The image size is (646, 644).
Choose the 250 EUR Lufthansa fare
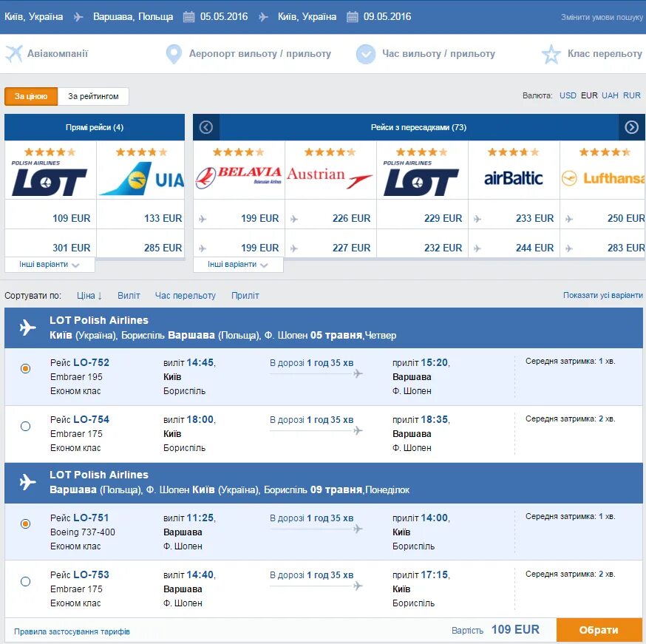(x=626, y=218)
